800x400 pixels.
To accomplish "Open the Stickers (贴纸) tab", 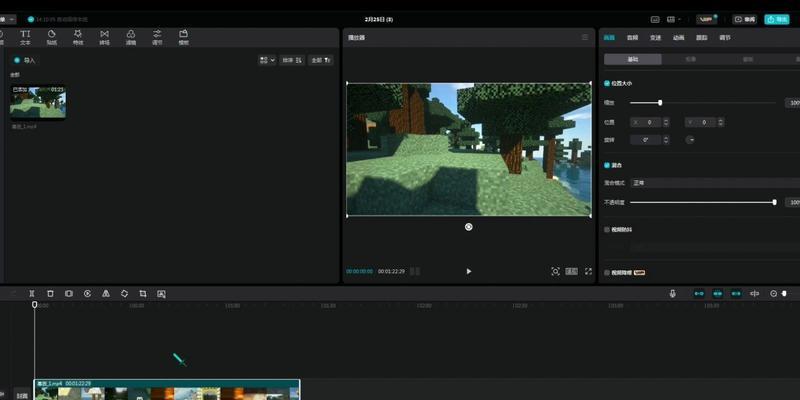I will pos(52,37).
